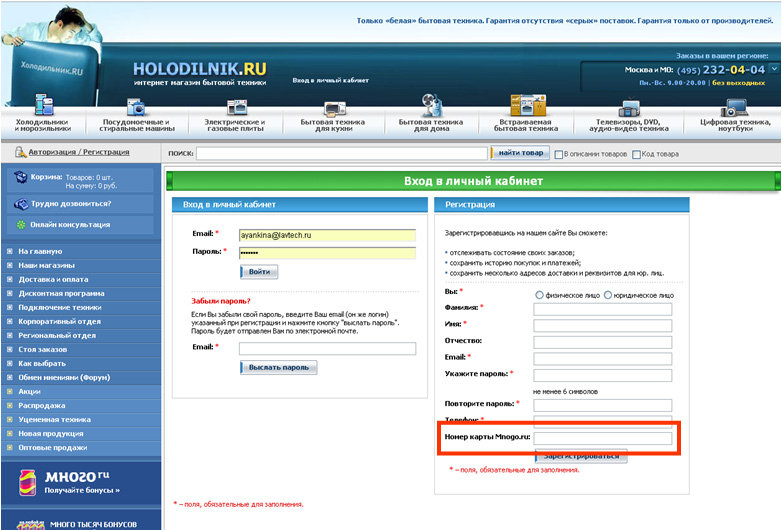Click the yellow bullet beside Распродажа
The width and height of the screenshot is (782, 530).
point(9,405)
